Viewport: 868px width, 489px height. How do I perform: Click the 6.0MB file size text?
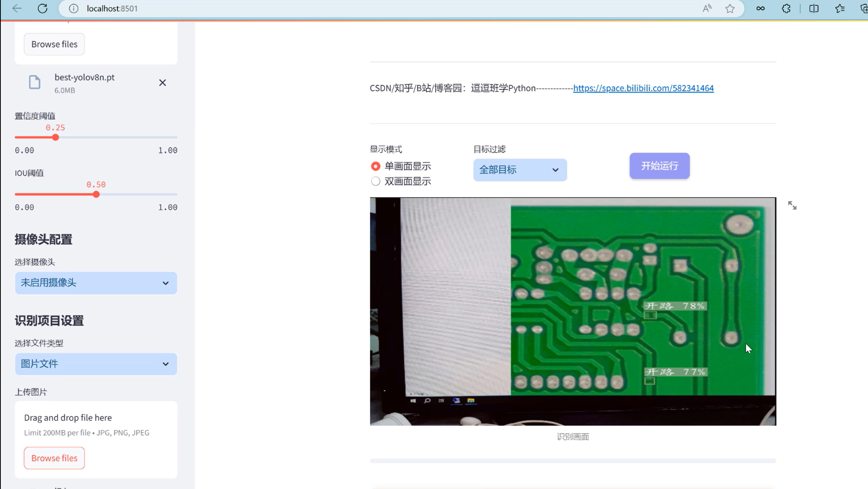65,90
